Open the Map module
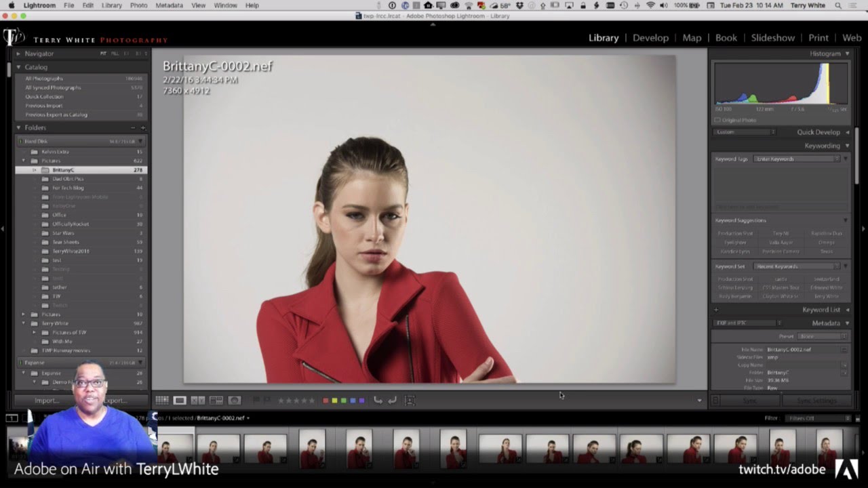Image resolution: width=868 pixels, height=488 pixels. point(692,38)
